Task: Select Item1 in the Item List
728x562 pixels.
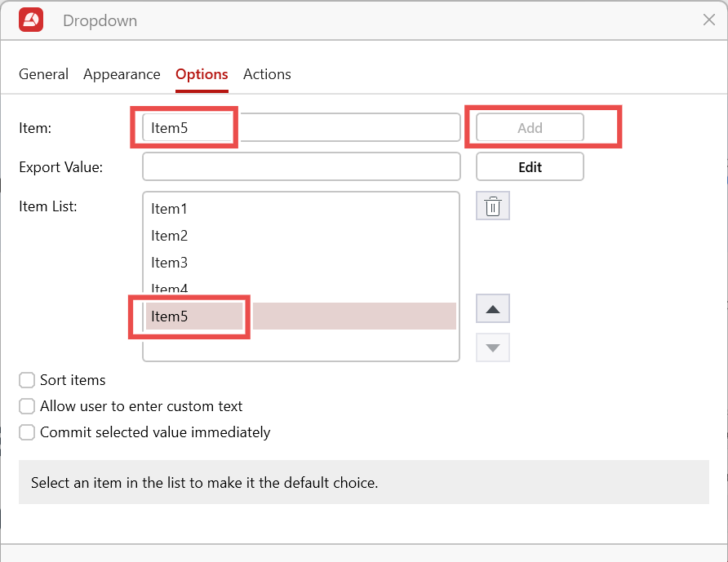Action: pos(170,209)
